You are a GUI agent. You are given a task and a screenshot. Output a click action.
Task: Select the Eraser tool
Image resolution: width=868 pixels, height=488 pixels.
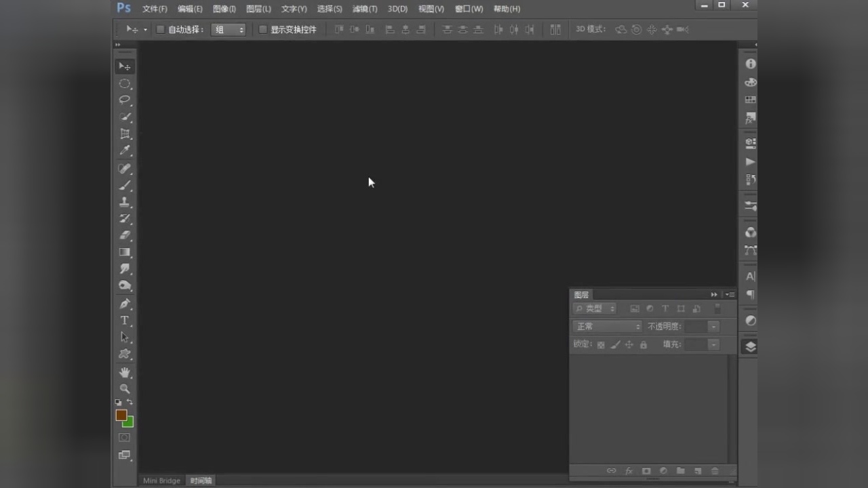[125, 235]
